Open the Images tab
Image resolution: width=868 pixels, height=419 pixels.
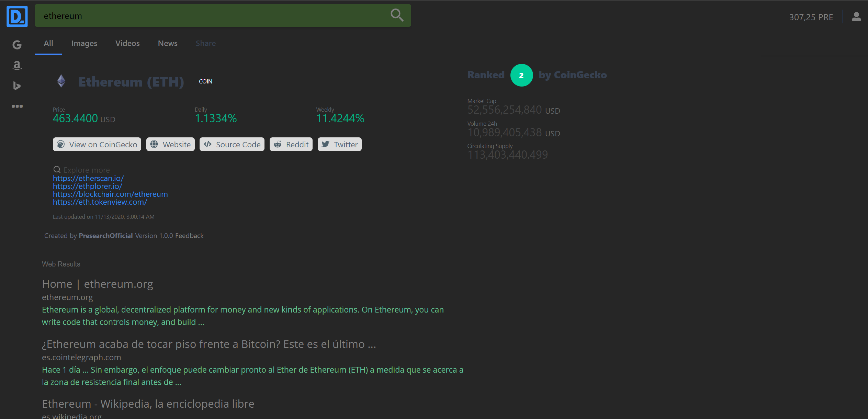(84, 43)
